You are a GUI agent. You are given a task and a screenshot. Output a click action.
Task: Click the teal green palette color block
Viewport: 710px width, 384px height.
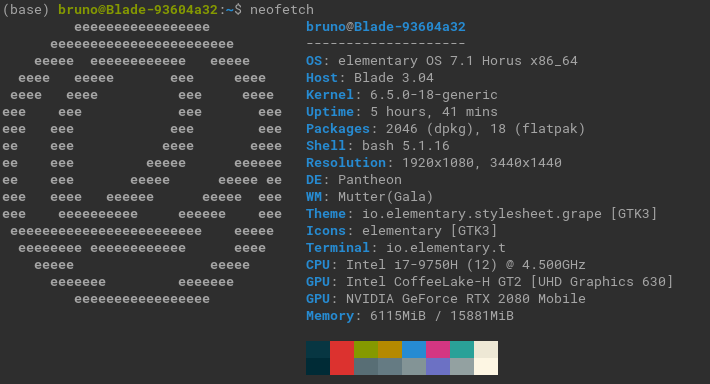coord(462,349)
